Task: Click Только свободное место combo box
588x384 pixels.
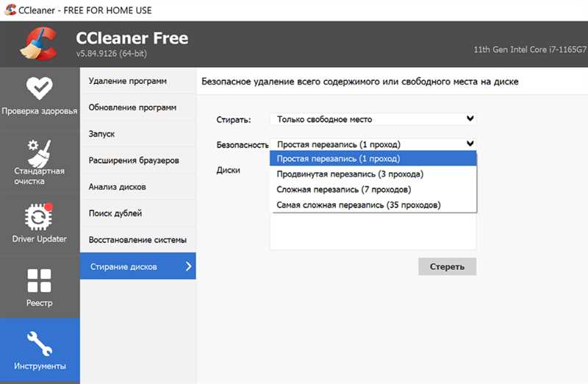Action: [373, 119]
